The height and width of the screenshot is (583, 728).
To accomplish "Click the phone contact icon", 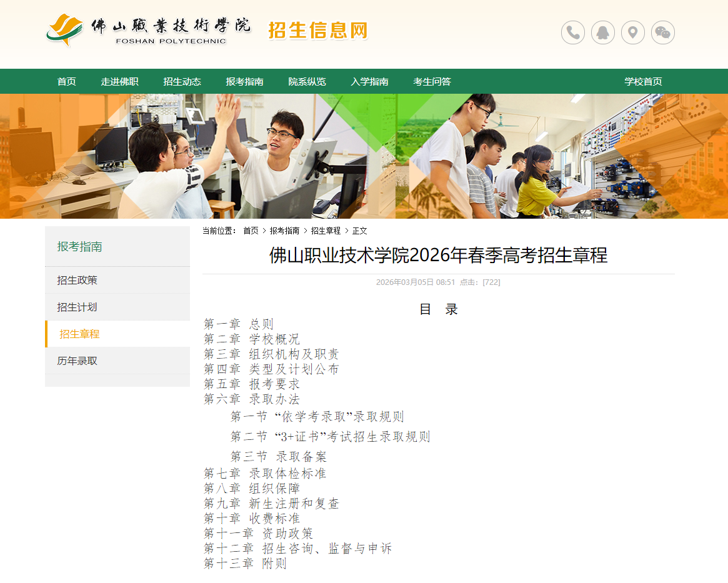I will [x=572, y=32].
